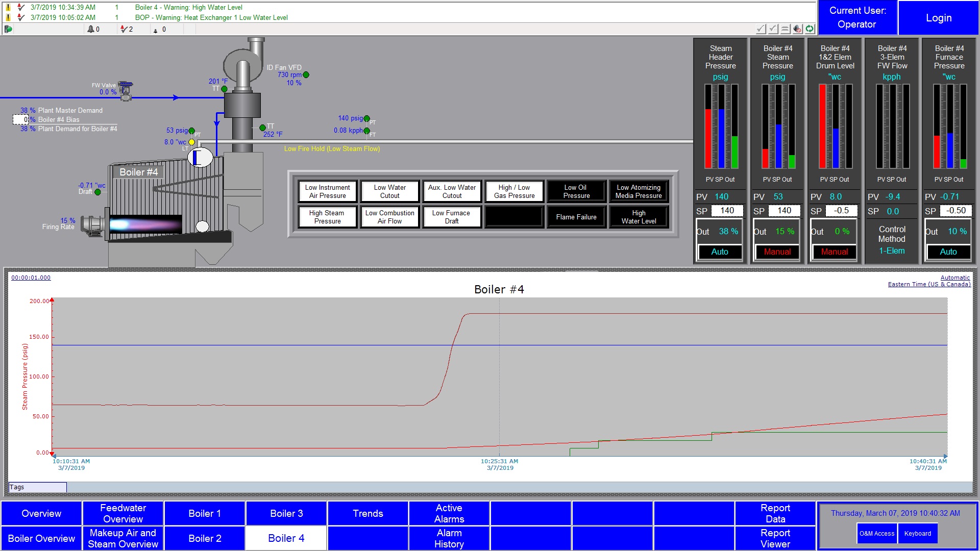Click the burner firing rate motor icon
The width and height of the screenshot is (980, 551).
coord(93,225)
